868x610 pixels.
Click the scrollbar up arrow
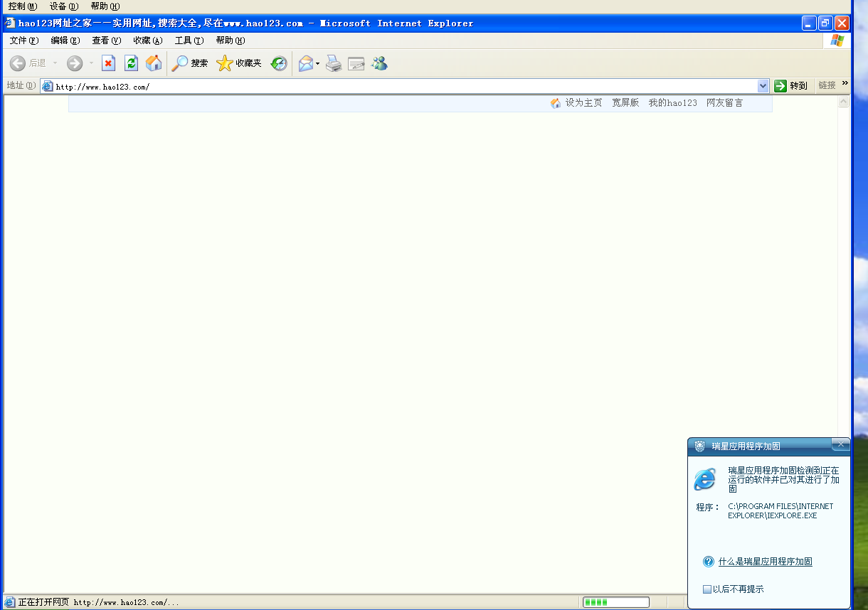[x=844, y=102]
